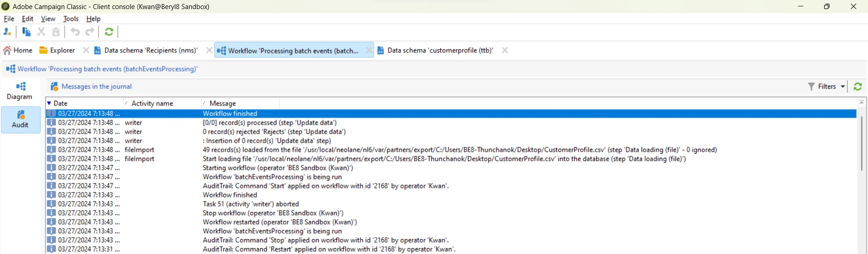Select the 'Stop workflow (operator BE8 Sandbox)' row

[451, 213]
